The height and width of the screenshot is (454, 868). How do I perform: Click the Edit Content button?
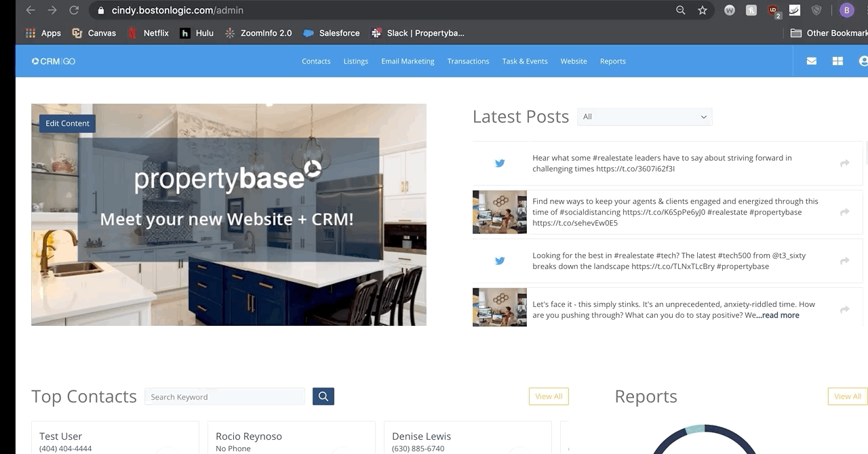point(67,123)
